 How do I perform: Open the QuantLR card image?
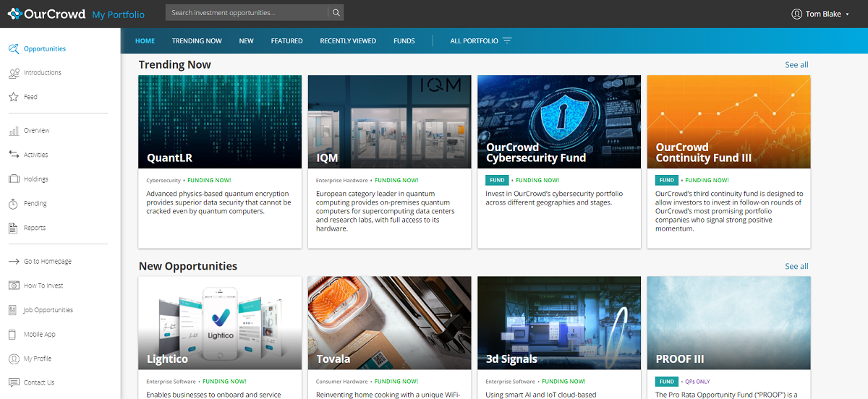point(220,121)
